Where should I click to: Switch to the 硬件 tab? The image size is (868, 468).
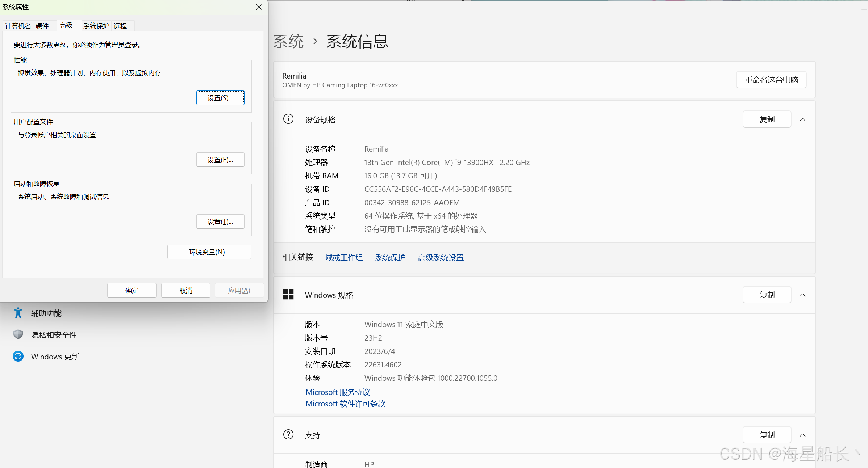[x=42, y=26]
